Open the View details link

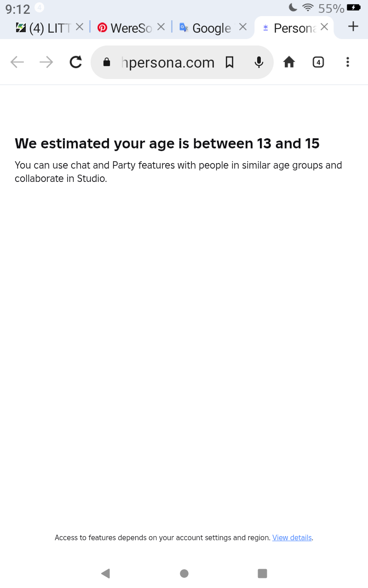pyautogui.click(x=292, y=537)
